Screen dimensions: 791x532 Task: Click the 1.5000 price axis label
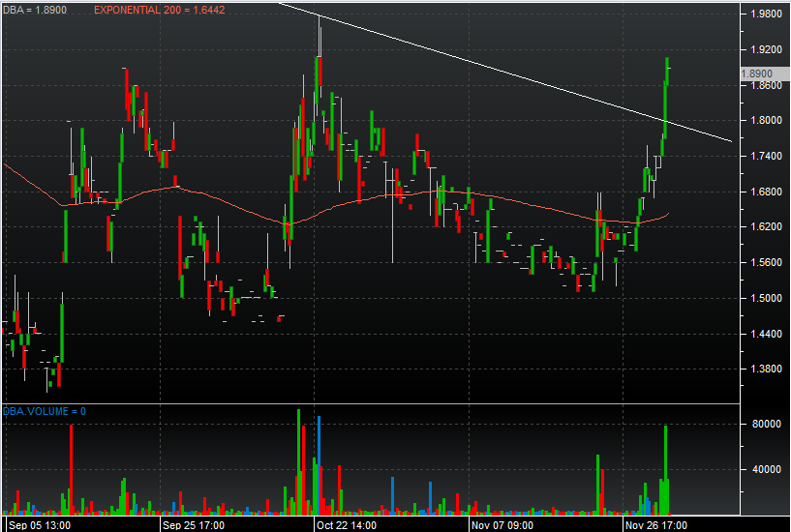[766, 298]
